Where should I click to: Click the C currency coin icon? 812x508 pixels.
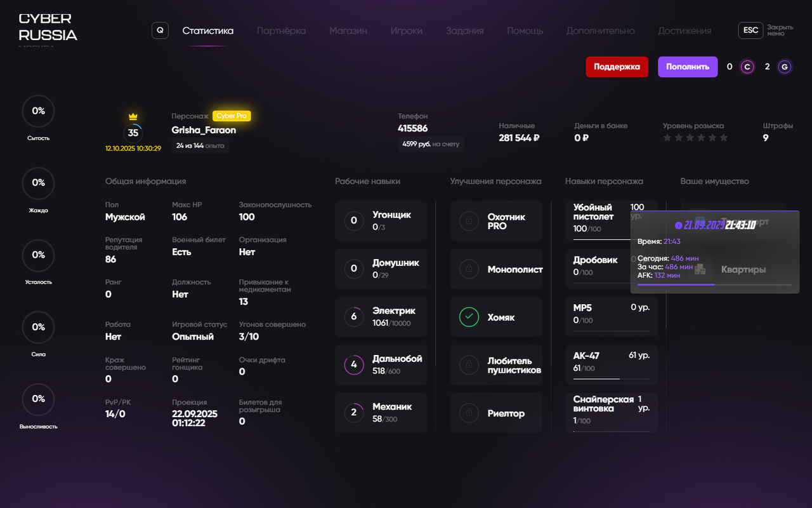point(747,67)
